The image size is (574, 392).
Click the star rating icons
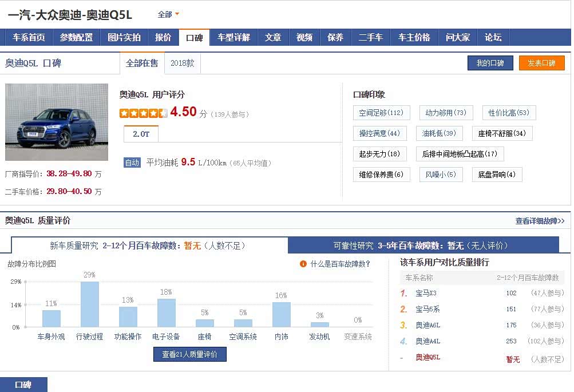[x=143, y=113]
